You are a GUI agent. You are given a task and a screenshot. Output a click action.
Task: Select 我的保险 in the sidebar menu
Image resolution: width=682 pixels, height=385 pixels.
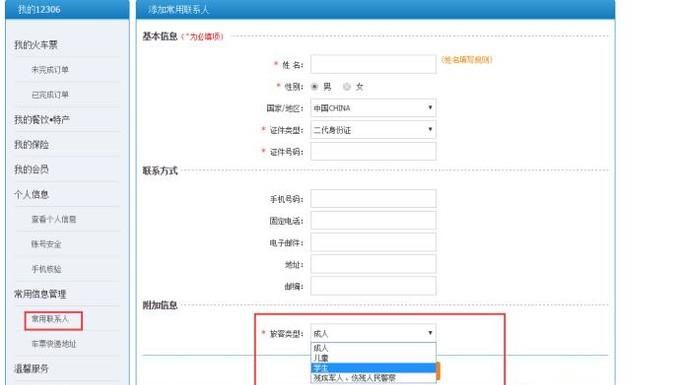tap(31, 144)
